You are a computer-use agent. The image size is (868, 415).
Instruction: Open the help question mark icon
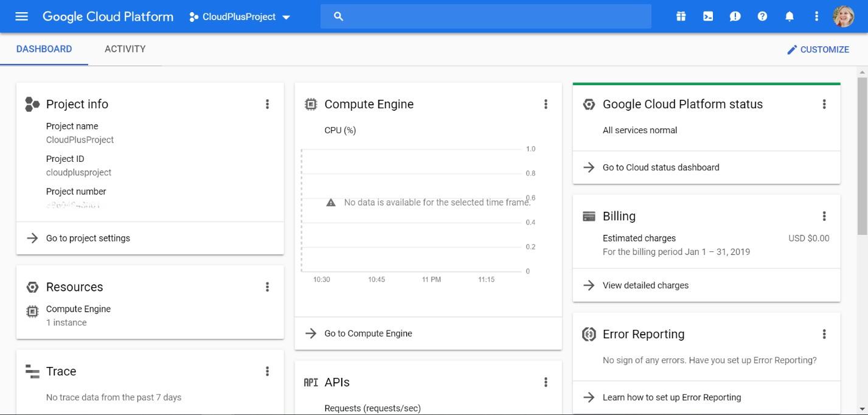pos(762,16)
